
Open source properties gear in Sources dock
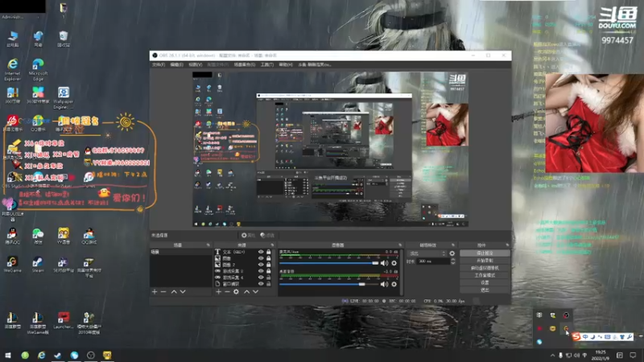click(236, 292)
